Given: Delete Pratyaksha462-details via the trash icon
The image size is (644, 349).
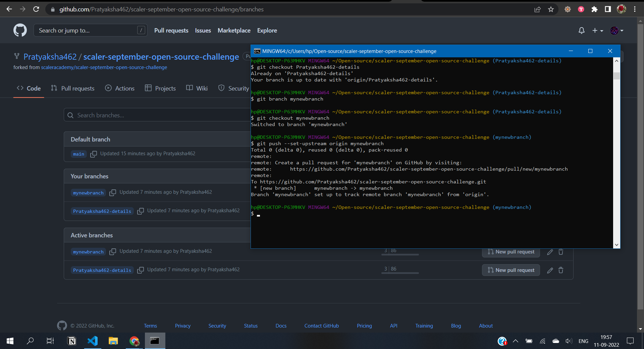Looking at the screenshot, I should [x=560, y=270].
